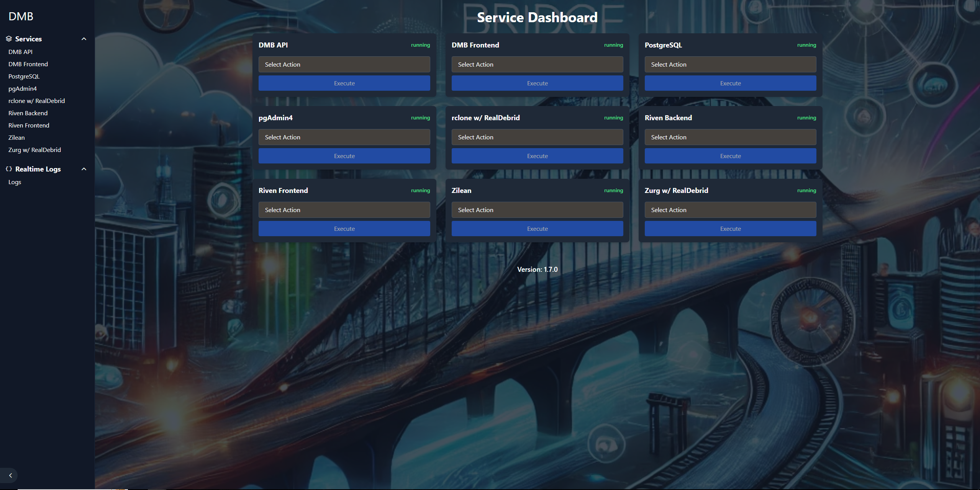Open Logs under Realtime Logs
This screenshot has width=980, height=490.
click(15, 182)
